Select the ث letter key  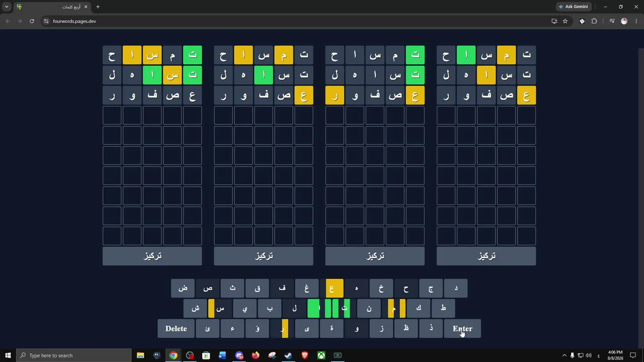[232, 288]
